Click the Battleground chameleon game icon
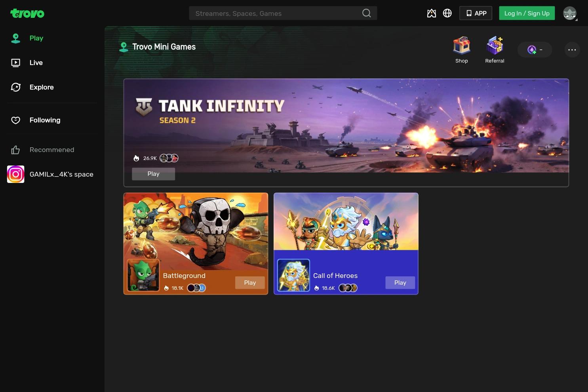Viewport: 588px width, 392px height. tap(143, 275)
